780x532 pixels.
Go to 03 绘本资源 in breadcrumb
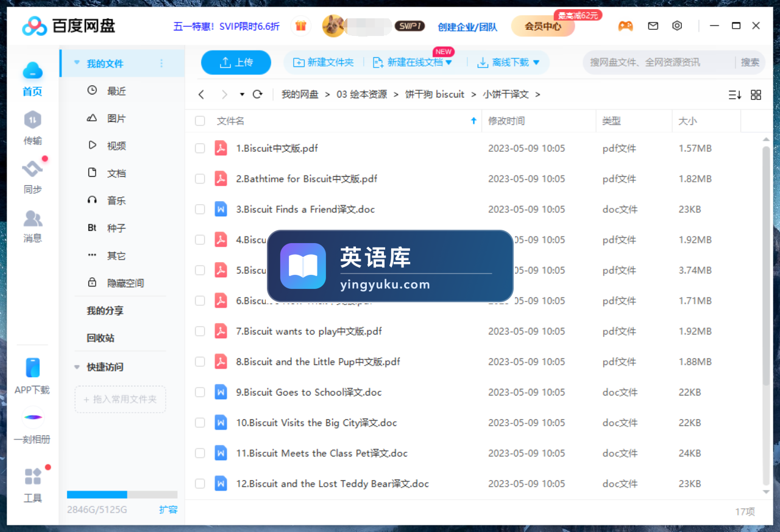[x=362, y=94]
